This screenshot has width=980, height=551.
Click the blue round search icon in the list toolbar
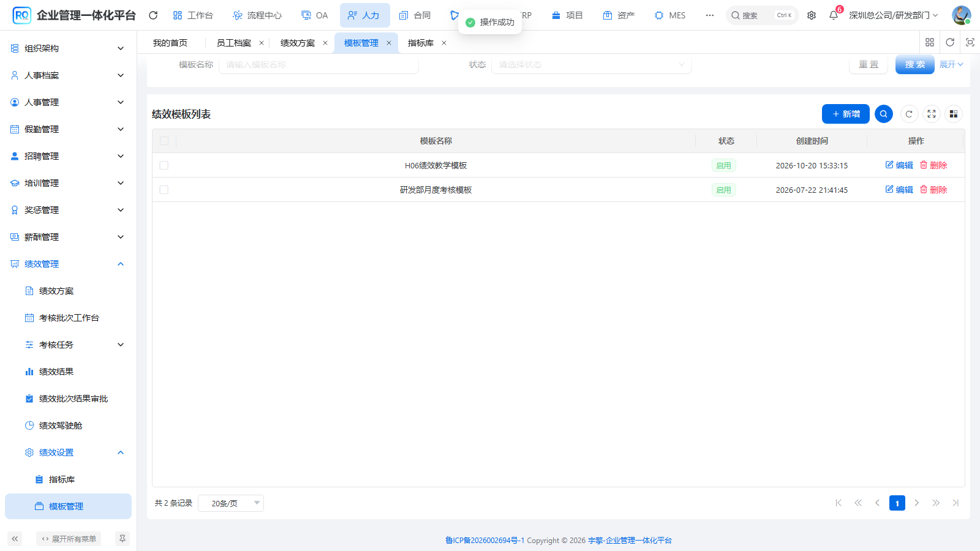click(884, 114)
